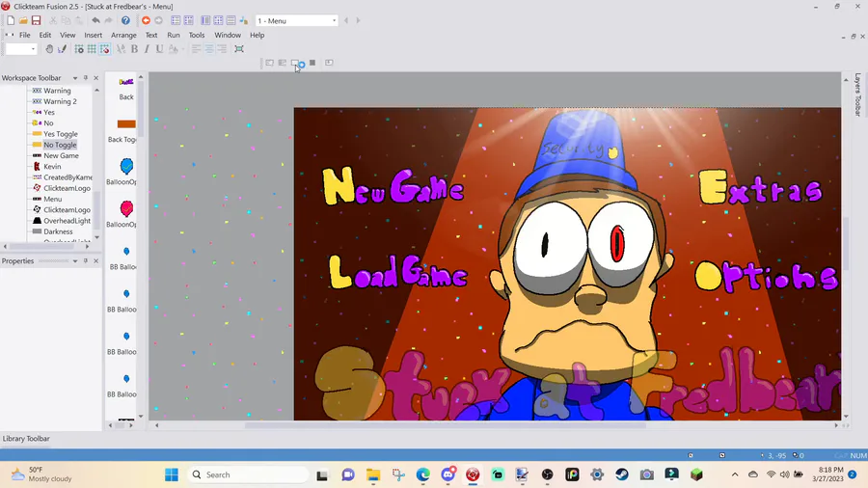Toggle show grid
Viewport: 868px width, 488px height.
coord(92,48)
